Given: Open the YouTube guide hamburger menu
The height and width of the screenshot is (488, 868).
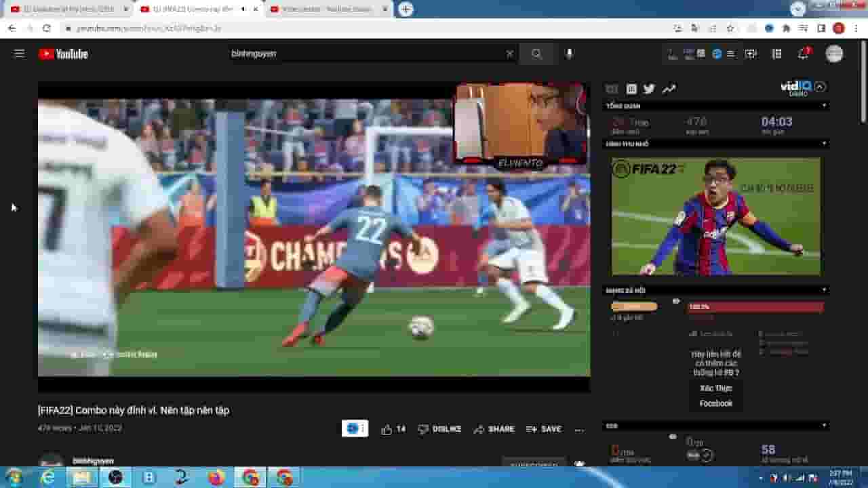Looking at the screenshot, I should coord(19,54).
